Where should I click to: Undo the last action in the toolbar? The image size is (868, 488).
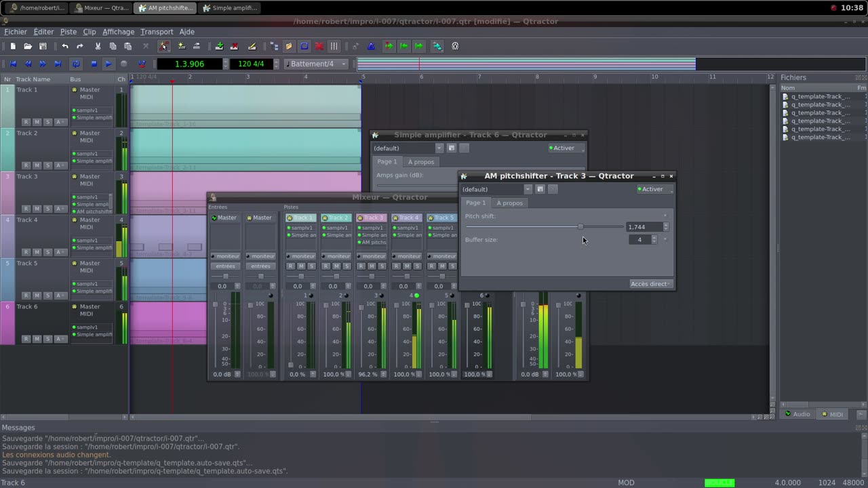pyautogui.click(x=64, y=46)
